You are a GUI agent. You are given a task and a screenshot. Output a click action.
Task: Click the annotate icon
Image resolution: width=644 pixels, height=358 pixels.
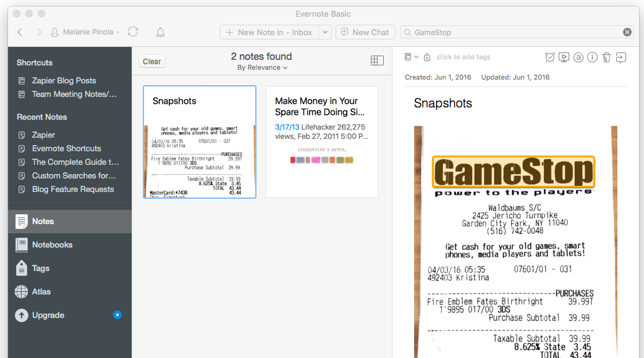pyautogui.click(x=578, y=57)
